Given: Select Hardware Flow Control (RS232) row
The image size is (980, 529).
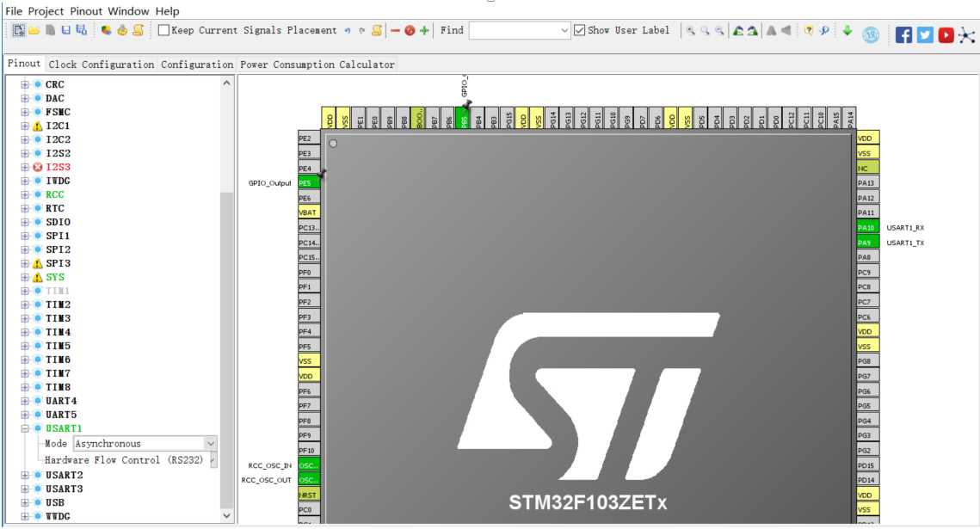Looking at the screenshot, I should pyautogui.click(x=124, y=459).
